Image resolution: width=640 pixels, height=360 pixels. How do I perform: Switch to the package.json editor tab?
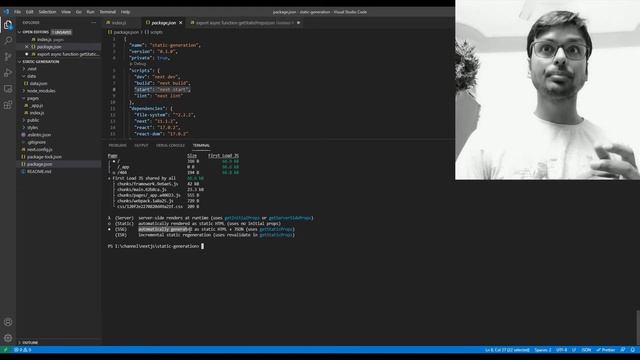(x=163, y=23)
